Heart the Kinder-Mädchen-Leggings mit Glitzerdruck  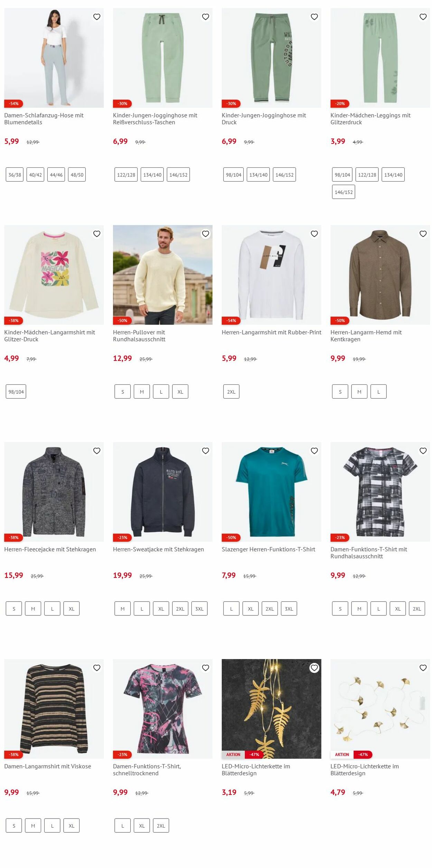coord(423,17)
